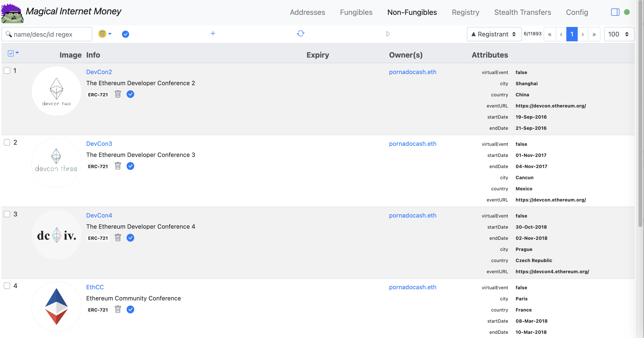Click blue active checkmark filter in toolbar
The image size is (644, 338).
coord(125,34)
